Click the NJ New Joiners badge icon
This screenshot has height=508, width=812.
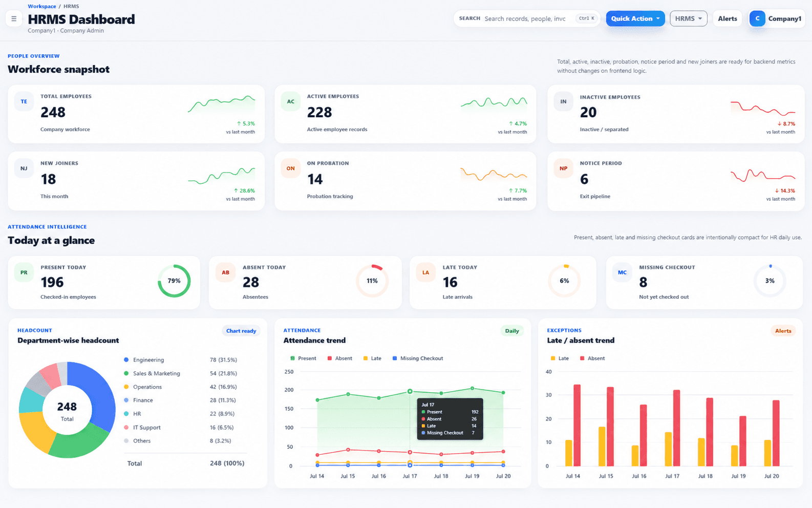pos(24,168)
